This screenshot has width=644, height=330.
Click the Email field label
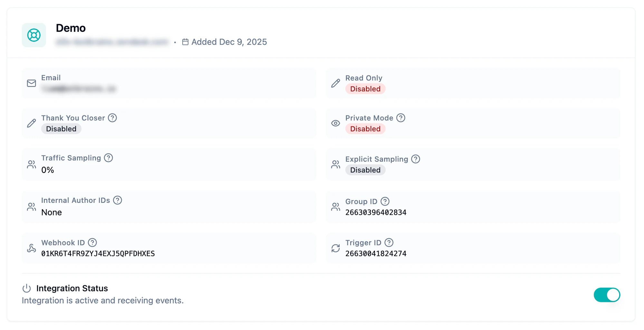51,78
